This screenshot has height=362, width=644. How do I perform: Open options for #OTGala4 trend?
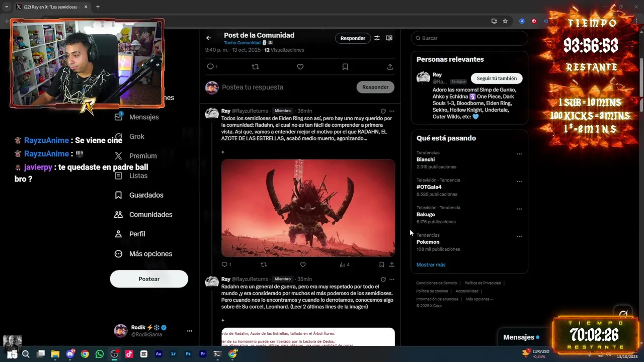519,182
